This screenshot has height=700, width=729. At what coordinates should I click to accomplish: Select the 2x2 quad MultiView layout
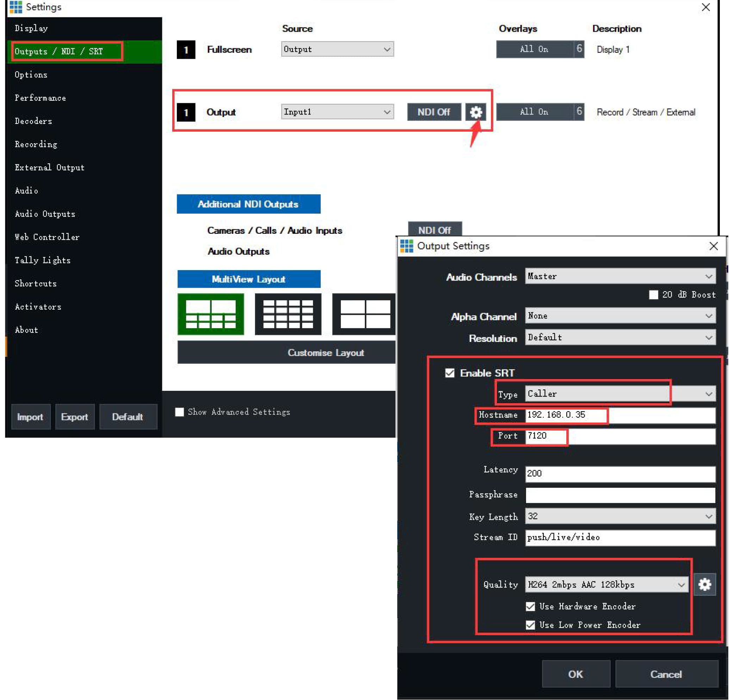364,314
